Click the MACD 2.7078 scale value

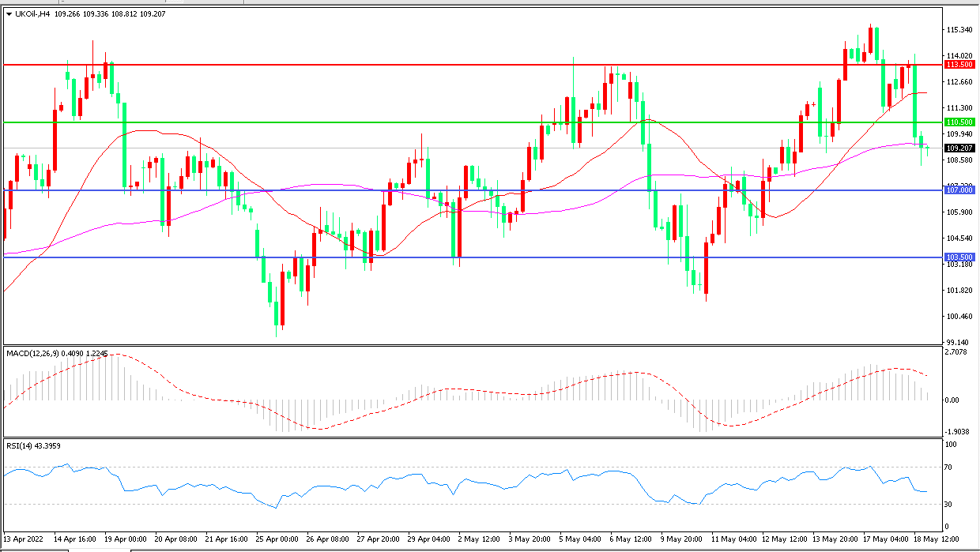(958, 352)
